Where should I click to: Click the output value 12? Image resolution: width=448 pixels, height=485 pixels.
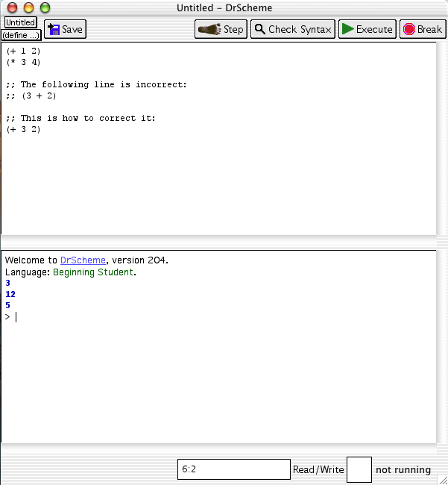point(10,294)
